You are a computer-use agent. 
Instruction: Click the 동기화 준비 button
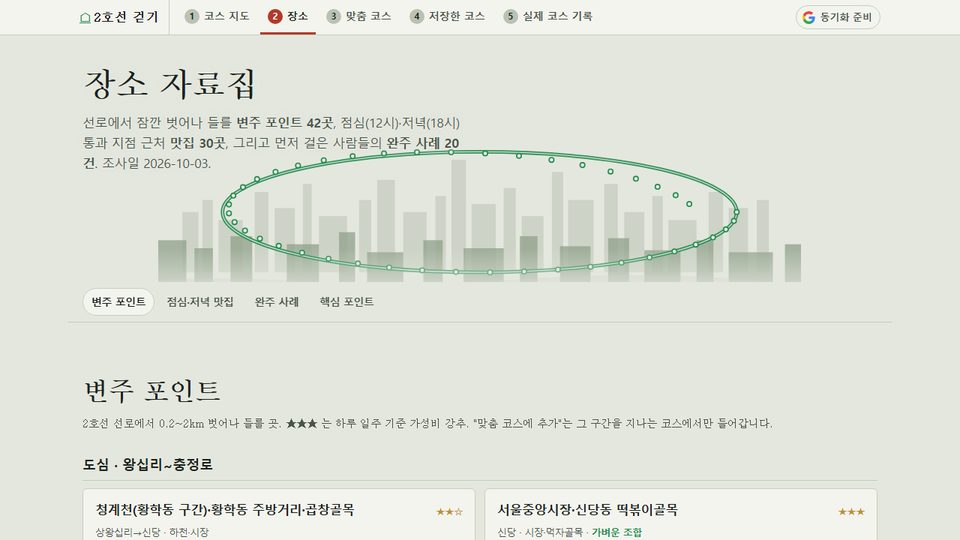click(x=838, y=17)
